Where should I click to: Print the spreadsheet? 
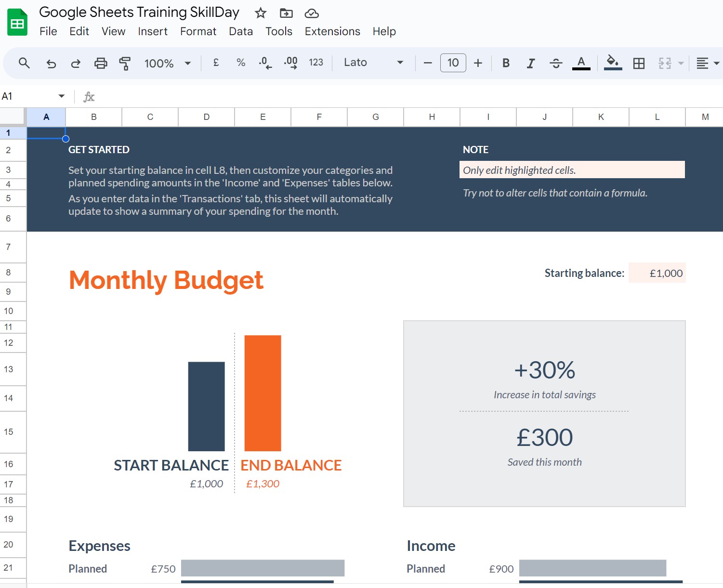coord(100,63)
